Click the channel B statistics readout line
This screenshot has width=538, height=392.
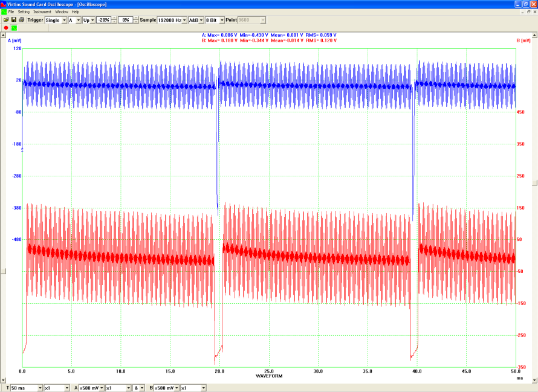[269, 40]
